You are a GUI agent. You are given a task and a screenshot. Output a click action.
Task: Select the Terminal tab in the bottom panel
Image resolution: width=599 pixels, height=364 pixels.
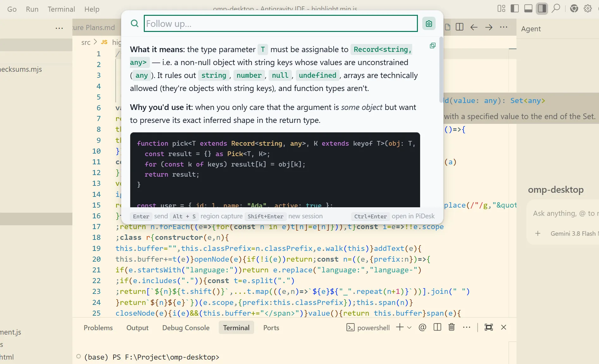coord(236,328)
